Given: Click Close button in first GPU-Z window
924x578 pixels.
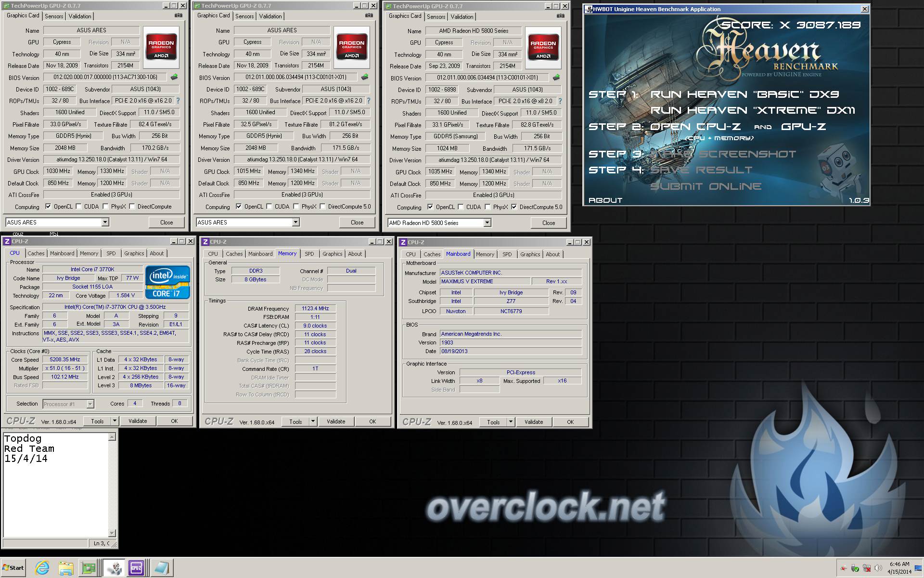Looking at the screenshot, I should tap(167, 222).
